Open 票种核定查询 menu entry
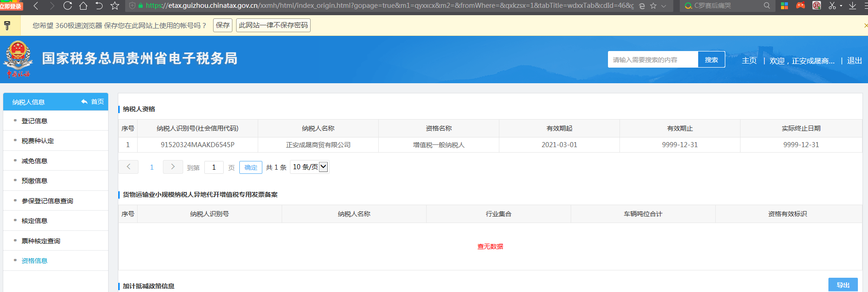The width and height of the screenshot is (868, 292). 41,241
